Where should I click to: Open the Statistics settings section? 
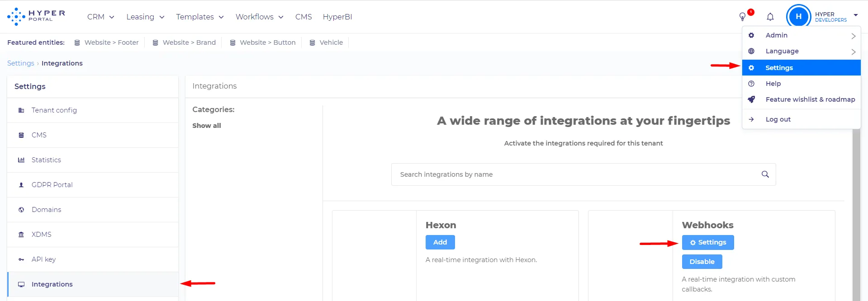coord(93,160)
